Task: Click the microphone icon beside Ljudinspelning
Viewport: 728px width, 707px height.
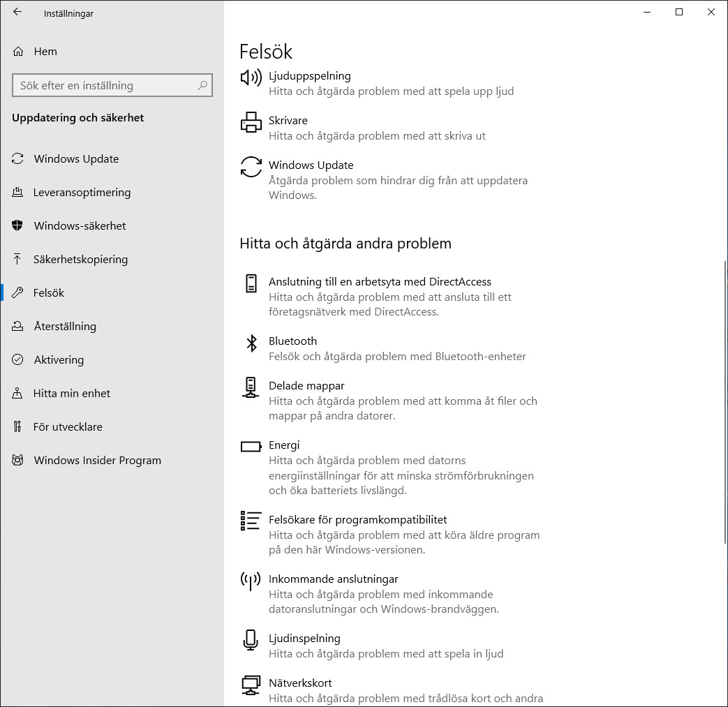Action: coord(251,640)
